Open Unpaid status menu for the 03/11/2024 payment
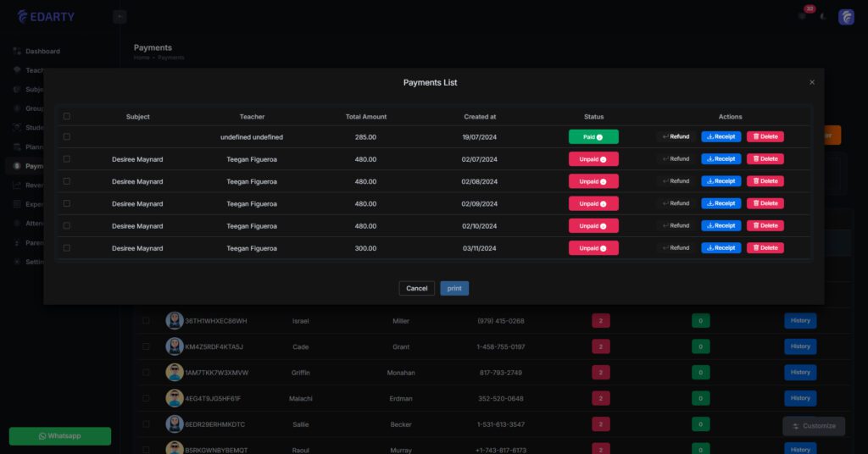Viewport: 868px width, 454px height. click(593, 248)
